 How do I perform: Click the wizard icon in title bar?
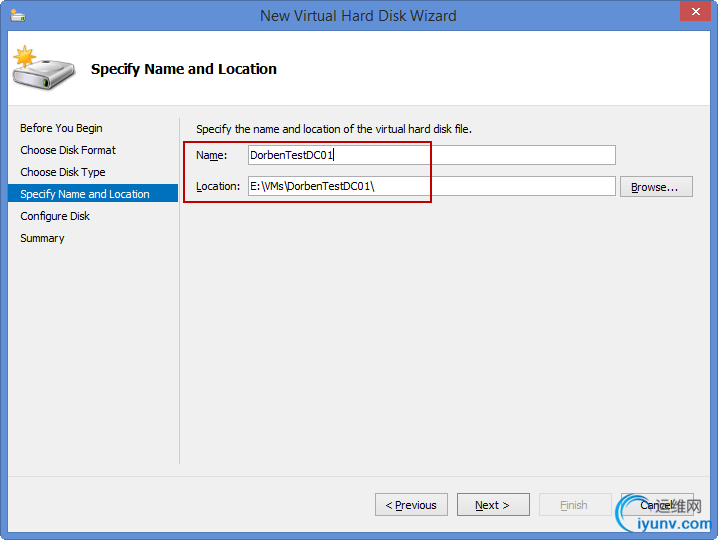pos(18,15)
